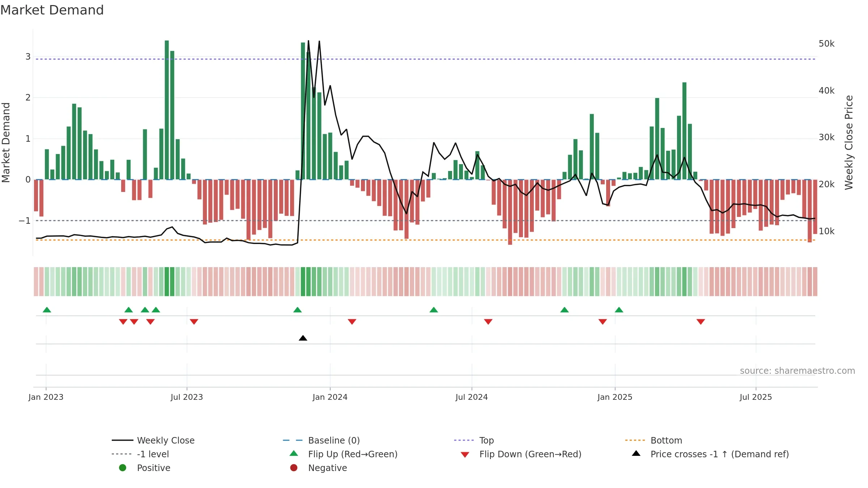Click the red flip-down marker just after Jan 2024
Screen dimensions: 868x488
352,322
